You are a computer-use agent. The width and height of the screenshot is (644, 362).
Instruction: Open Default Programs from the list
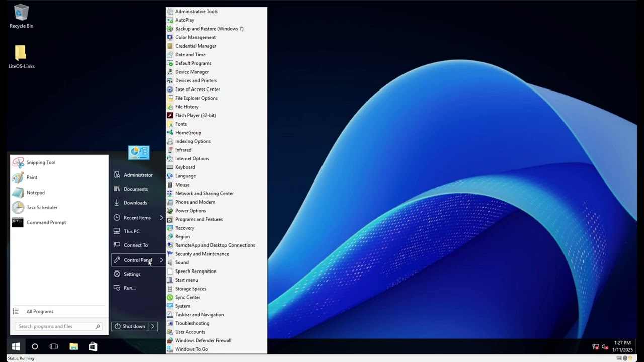(x=216, y=63)
